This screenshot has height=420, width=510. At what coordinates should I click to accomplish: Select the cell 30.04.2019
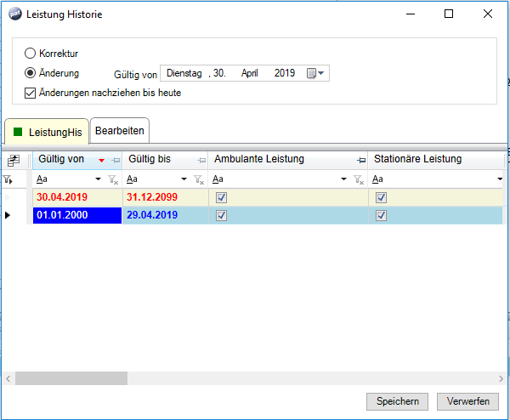(x=77, y=197)
